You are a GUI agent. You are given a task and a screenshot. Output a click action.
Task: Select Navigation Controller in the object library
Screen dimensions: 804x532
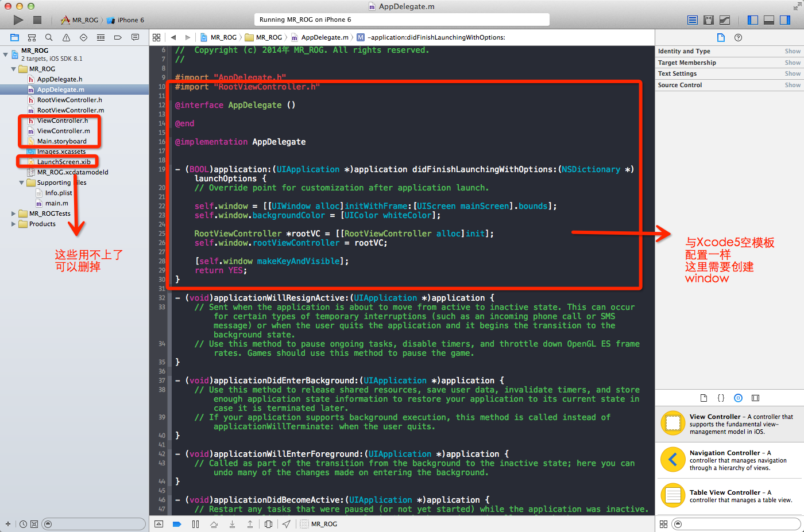729,460
